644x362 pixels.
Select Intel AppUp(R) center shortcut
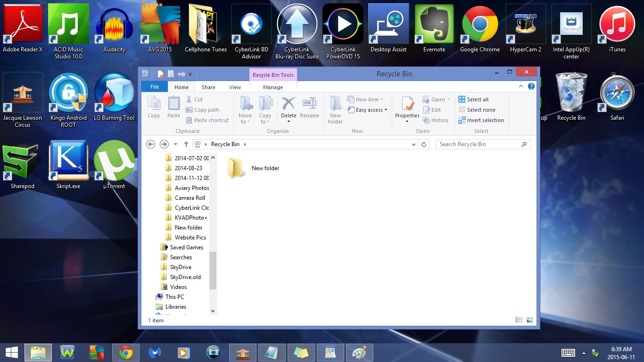coord(571,32)
